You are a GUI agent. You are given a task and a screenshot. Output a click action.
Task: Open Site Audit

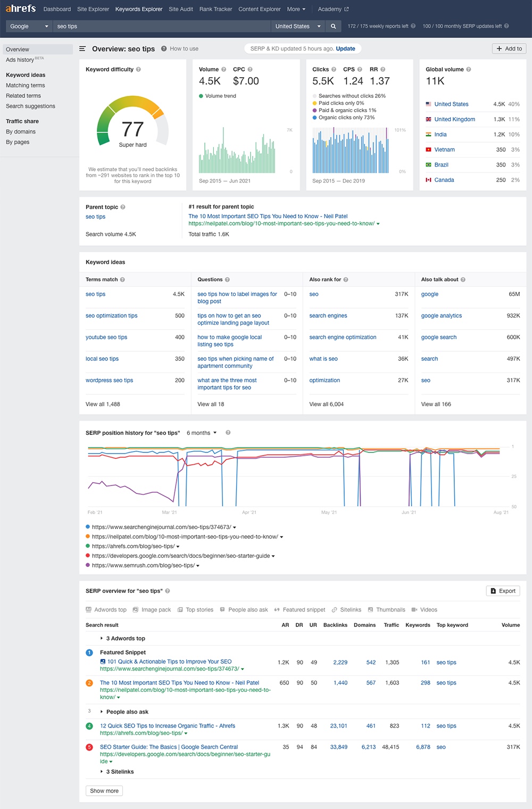181,9
